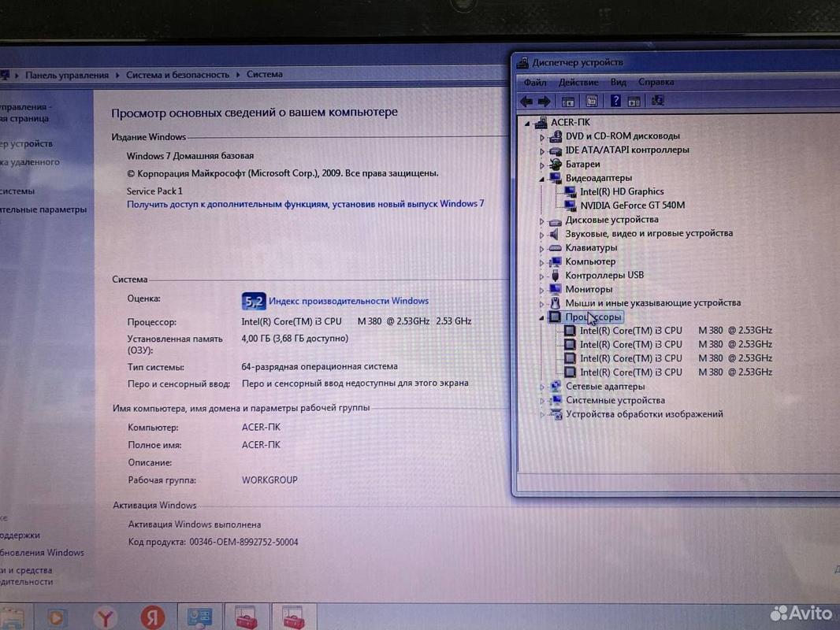Click the DVD и CD-ROM drive icon
The width and height of the screenshot is (840, 630).
click(x=556, y=136)
